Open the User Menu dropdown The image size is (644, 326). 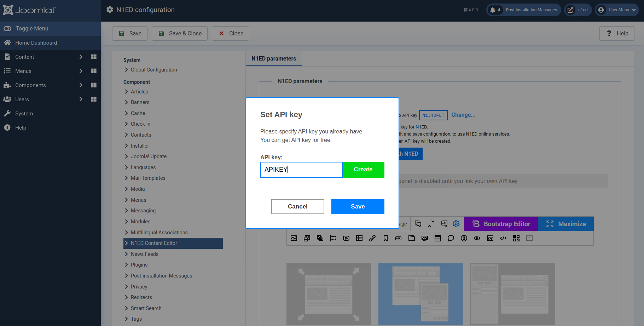(x=617, y=10)
